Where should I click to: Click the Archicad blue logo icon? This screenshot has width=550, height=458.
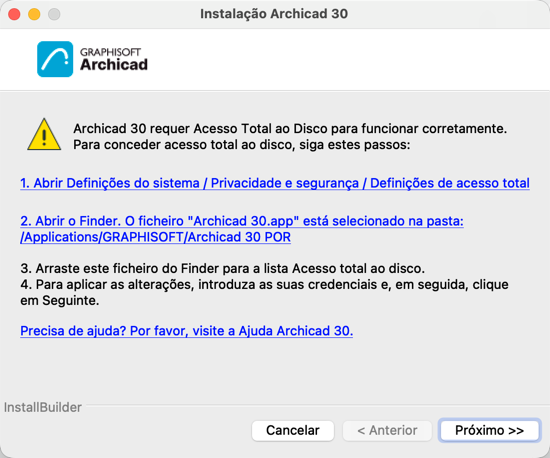click(55, 59)
